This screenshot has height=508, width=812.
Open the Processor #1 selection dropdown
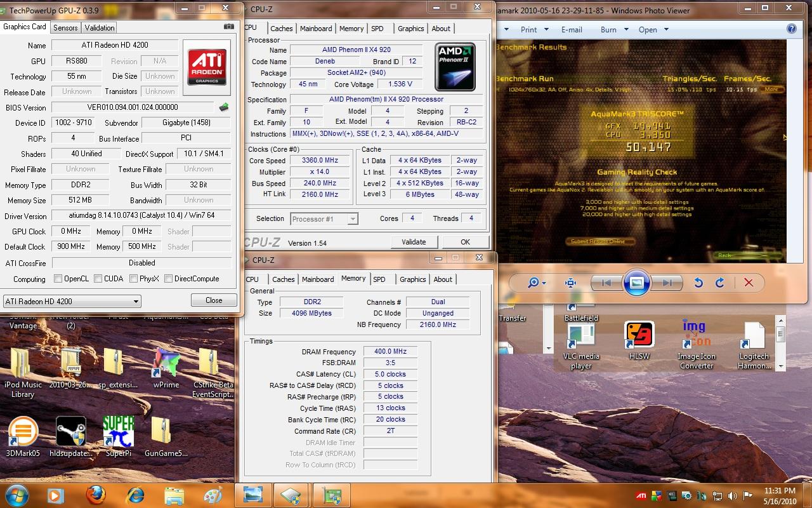pyautogui.click(x=324, y=219)
